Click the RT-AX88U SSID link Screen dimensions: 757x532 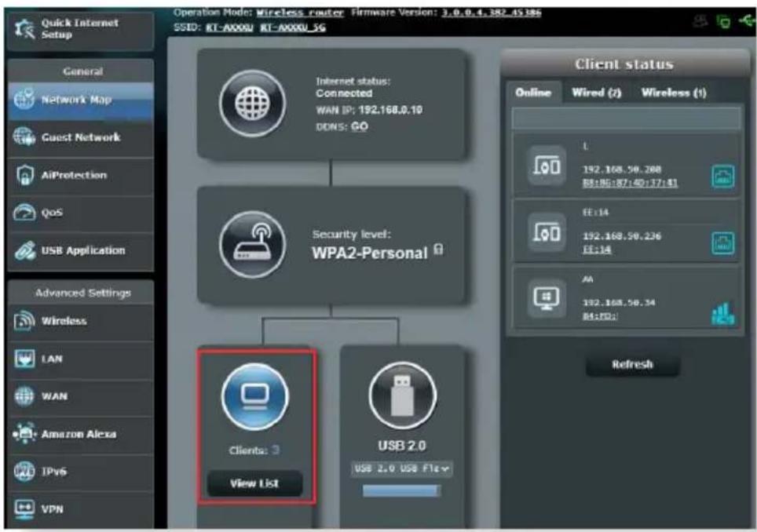pyautogui.click(x=230, y=27)
